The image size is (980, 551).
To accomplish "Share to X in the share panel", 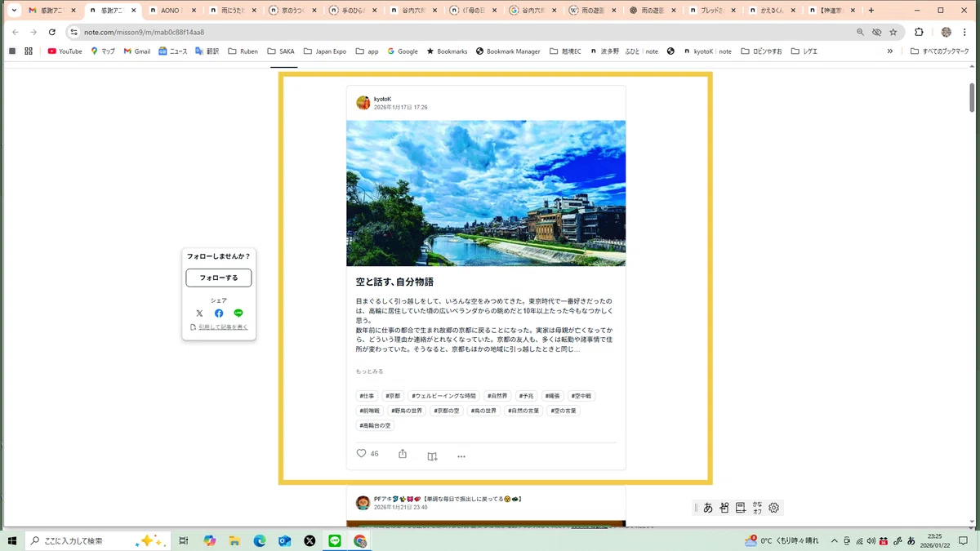I will click(199, 313).
